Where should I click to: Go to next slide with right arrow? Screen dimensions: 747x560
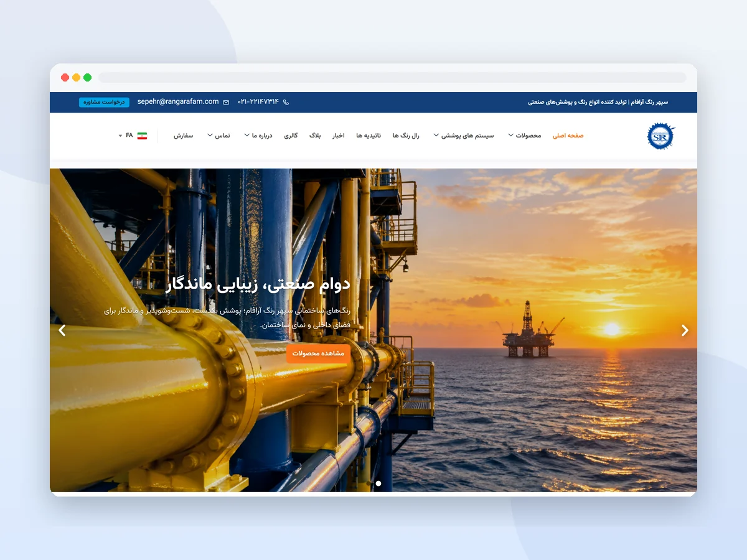click(x=685, y=330)
